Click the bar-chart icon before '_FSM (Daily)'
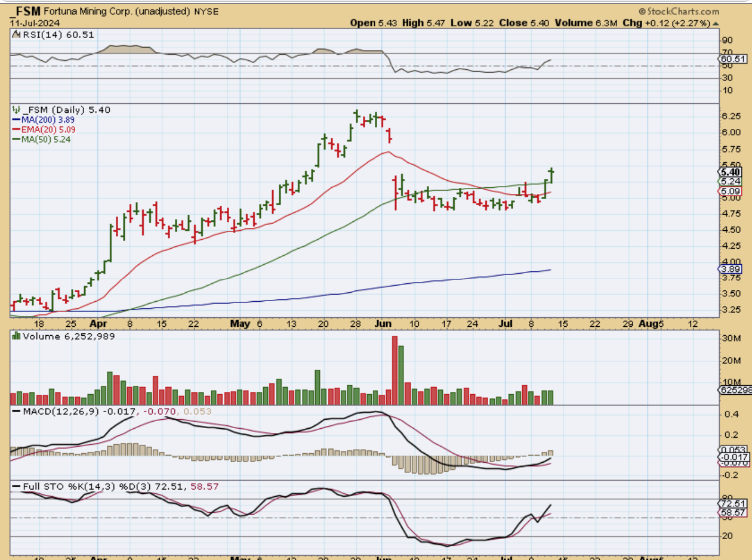This screenshot has height=560, width=752. [16, 110]
